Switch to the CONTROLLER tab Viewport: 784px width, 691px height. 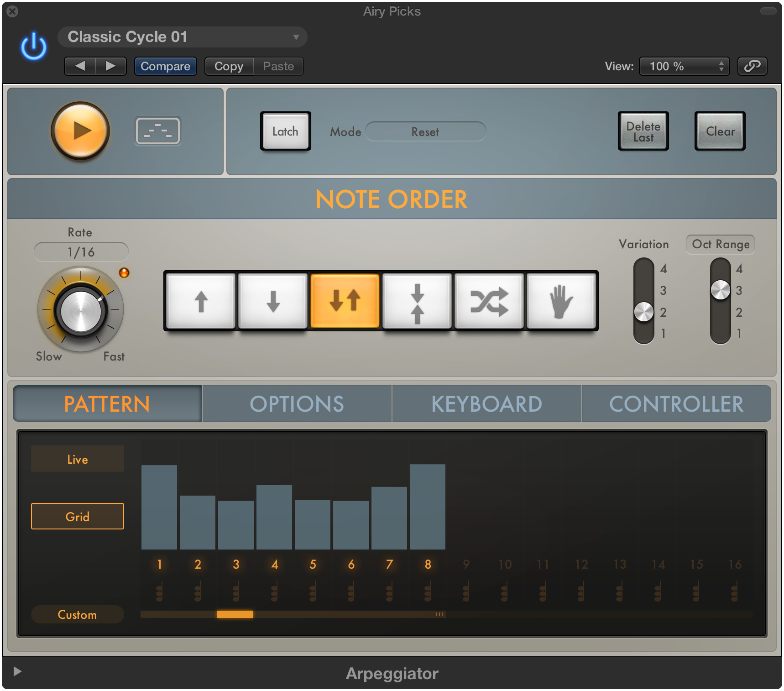coord(677,403)
